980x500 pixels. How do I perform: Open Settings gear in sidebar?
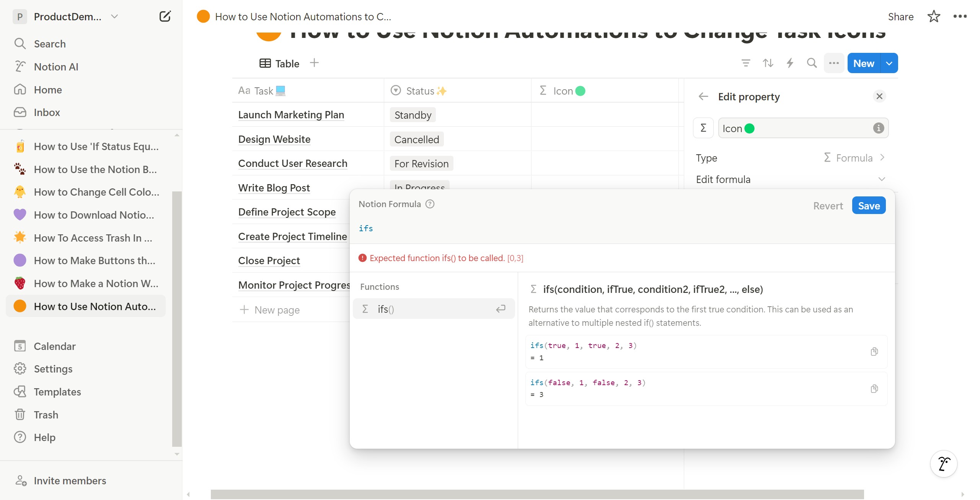click(53, 369)
